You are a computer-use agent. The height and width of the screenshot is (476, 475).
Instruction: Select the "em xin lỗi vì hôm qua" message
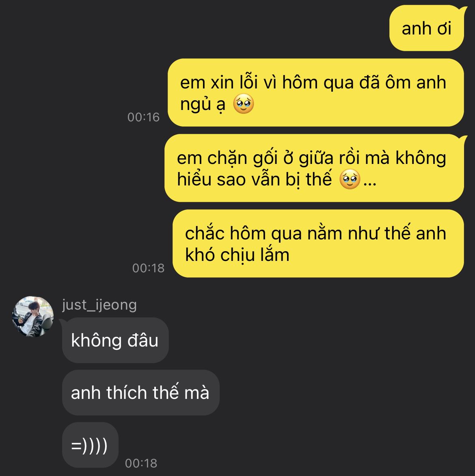coord(316,93)
